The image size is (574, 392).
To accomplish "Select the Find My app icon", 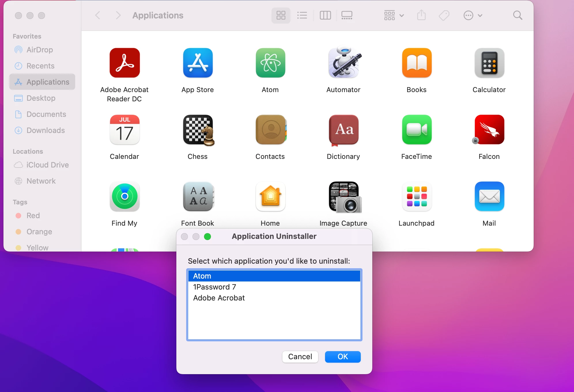I will point(124,196).
